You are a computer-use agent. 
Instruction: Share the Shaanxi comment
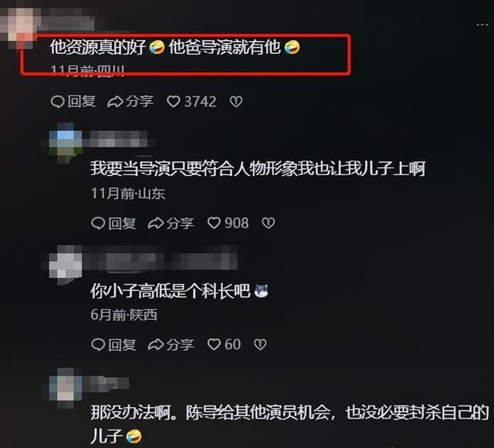[x=171, y=345]
